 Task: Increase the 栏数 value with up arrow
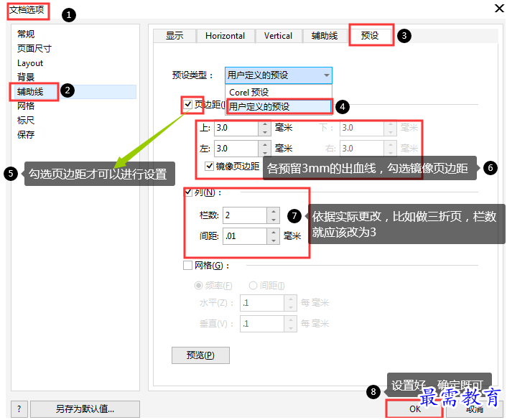274,212
